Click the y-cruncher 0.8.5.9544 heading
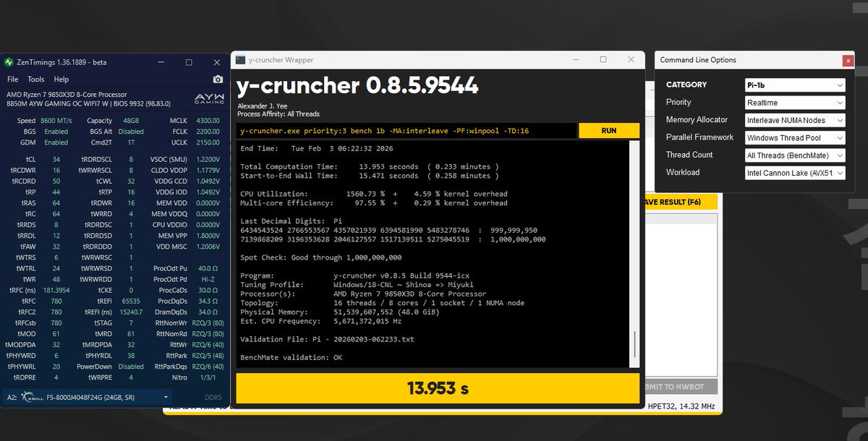Screen dimensions: 868x441 357,86
